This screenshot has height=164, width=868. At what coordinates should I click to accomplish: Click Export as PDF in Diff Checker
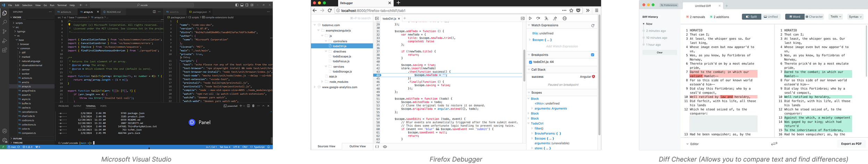[851, 144]
